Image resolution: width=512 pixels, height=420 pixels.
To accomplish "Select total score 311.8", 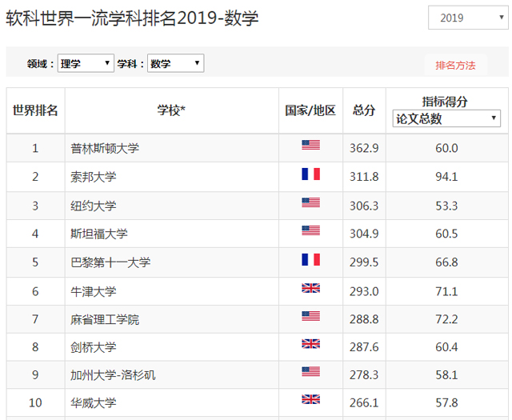I will (364, 177).
